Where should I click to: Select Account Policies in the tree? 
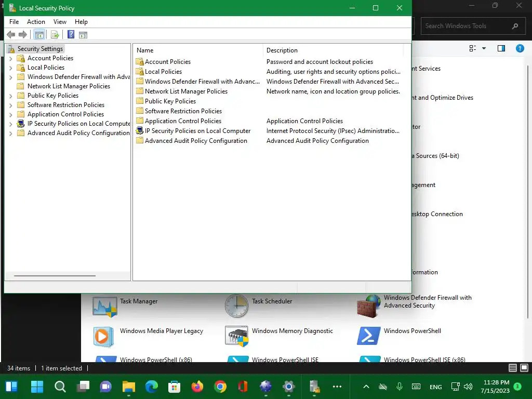tap(50, 58)
